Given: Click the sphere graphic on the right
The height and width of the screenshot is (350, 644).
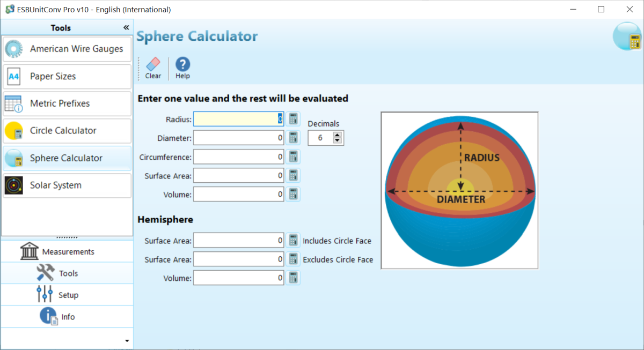Looking at the screenshot, I should tap(459, 190).
